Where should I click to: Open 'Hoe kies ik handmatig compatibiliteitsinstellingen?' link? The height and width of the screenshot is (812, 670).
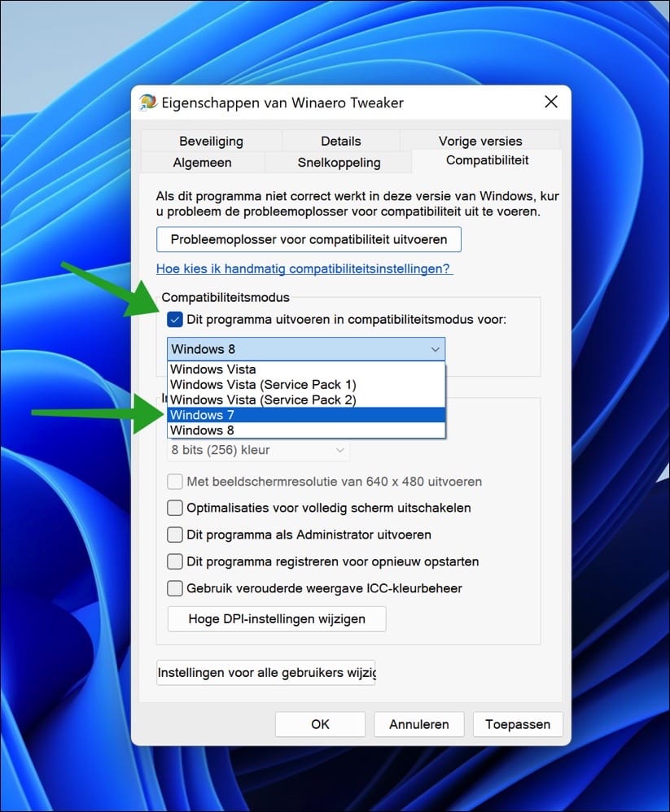coord(304,268)
